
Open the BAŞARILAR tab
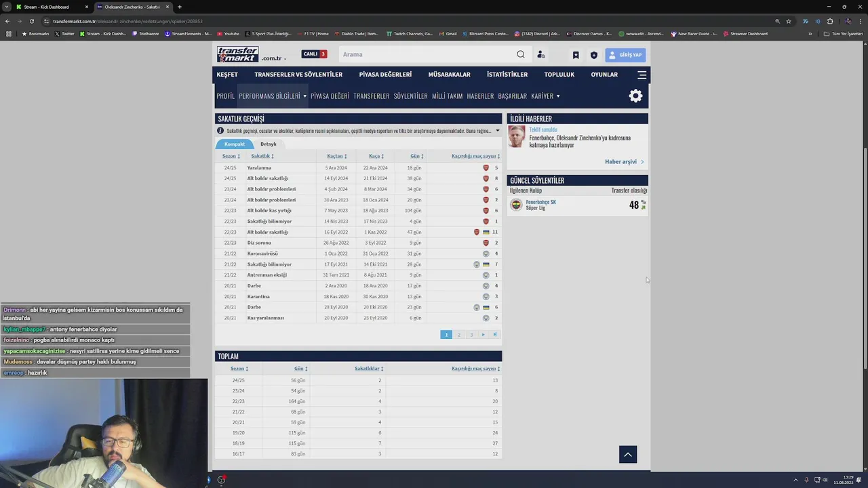(x=512, y=96)
